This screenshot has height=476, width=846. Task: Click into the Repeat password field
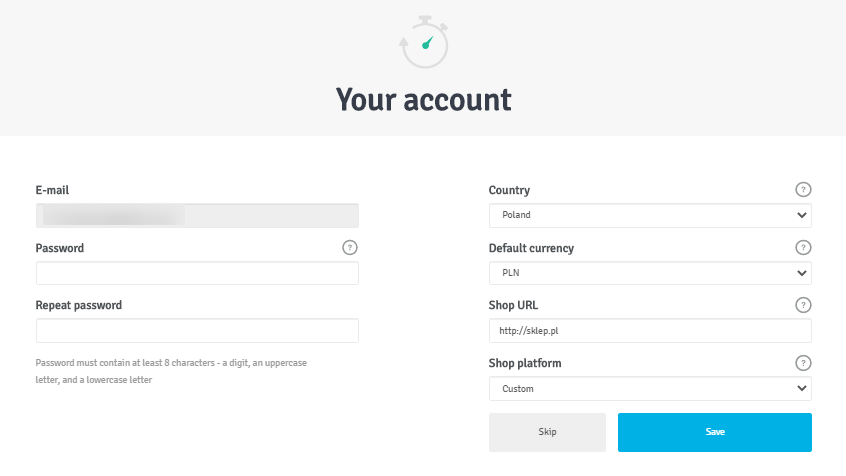pyautogui.click(x=197, y=330)
